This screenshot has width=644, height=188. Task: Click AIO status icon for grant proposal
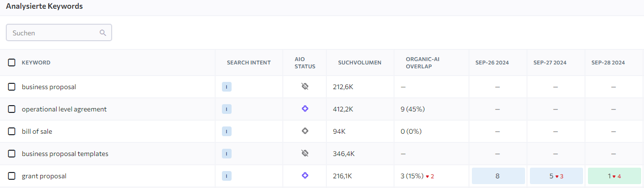(x=305, y=176)
